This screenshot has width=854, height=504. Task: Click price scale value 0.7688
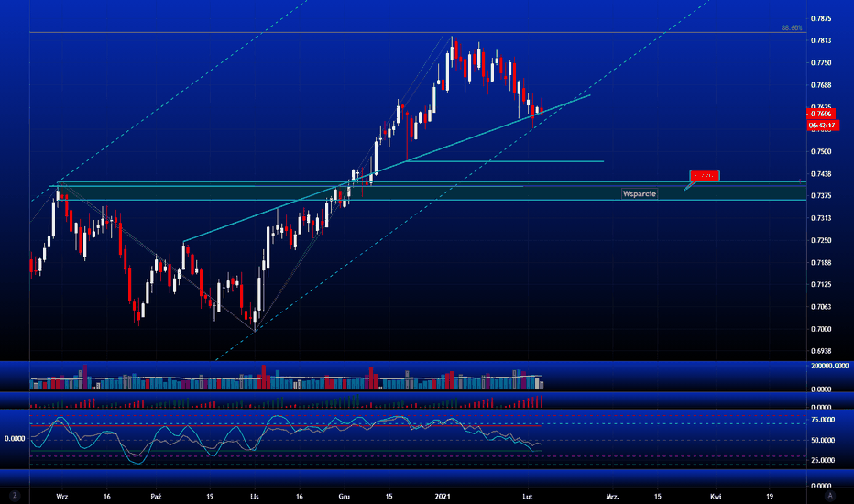click(x=821, y=85)
